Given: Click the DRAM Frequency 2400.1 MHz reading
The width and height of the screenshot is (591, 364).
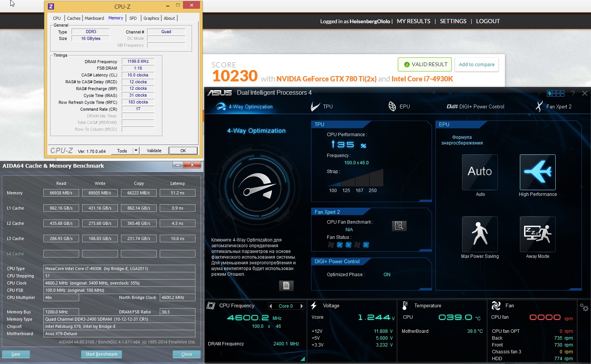Looking at the screenshot, I should coord(286,344).
